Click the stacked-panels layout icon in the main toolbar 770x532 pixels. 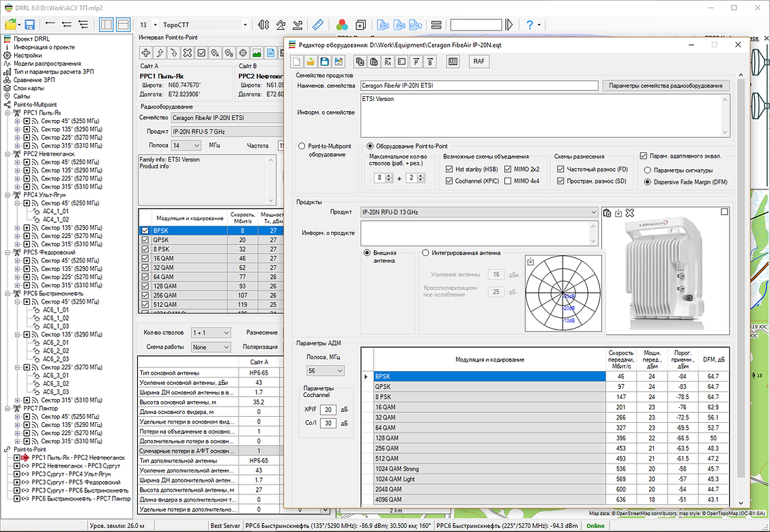coord(123,25)
